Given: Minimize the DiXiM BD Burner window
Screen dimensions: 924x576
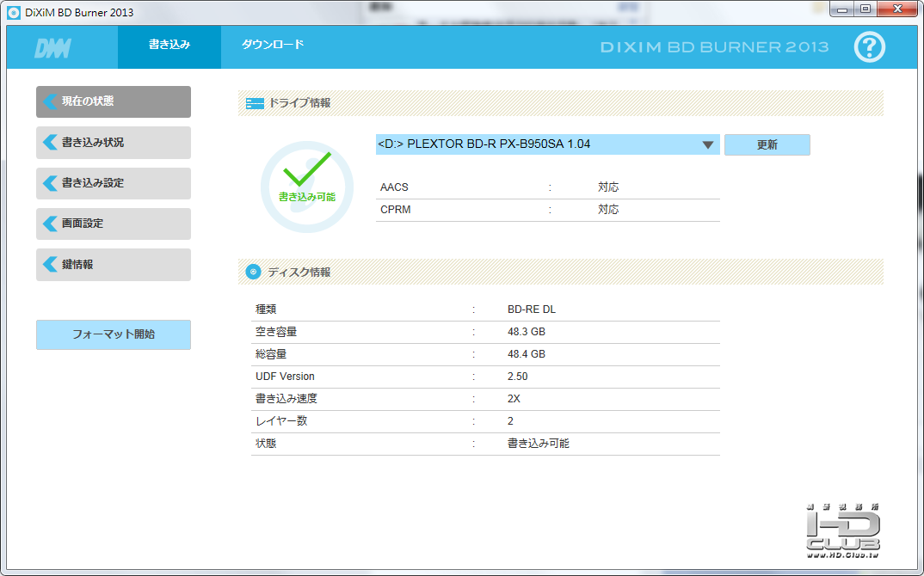Looking at the screenshot, I should pyautogui.click(x=842, y=9).
